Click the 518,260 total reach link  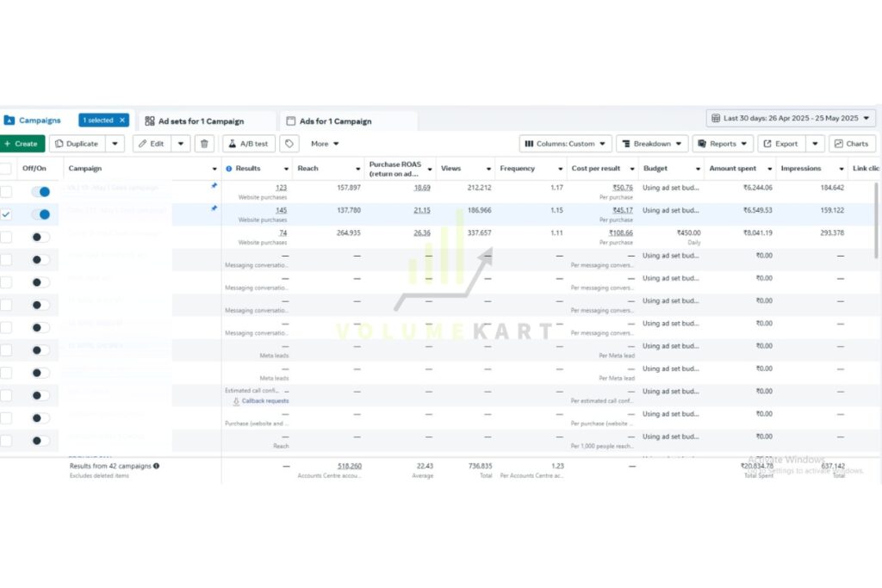tap(350, 466)
